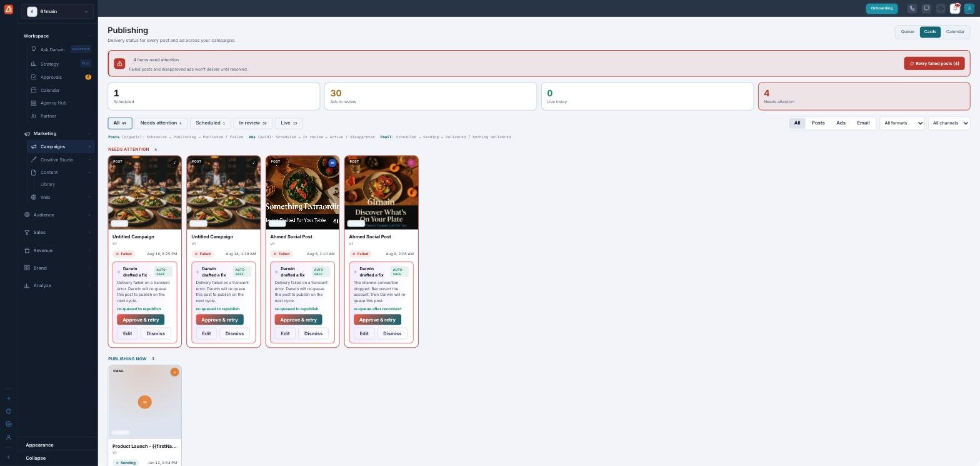This screenshot has width=980, height=466.
Task: Filter content type to Ads
Action: click(841, 123)
